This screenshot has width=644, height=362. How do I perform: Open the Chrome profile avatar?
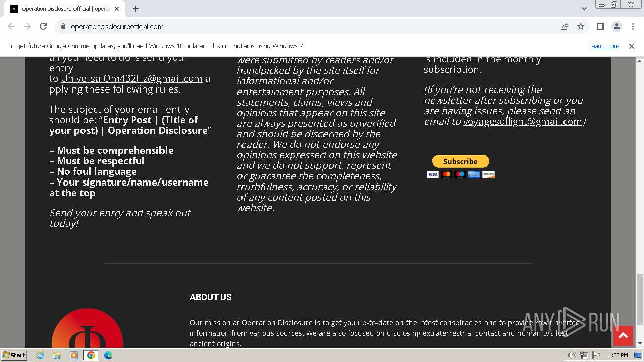pos(617,26)
